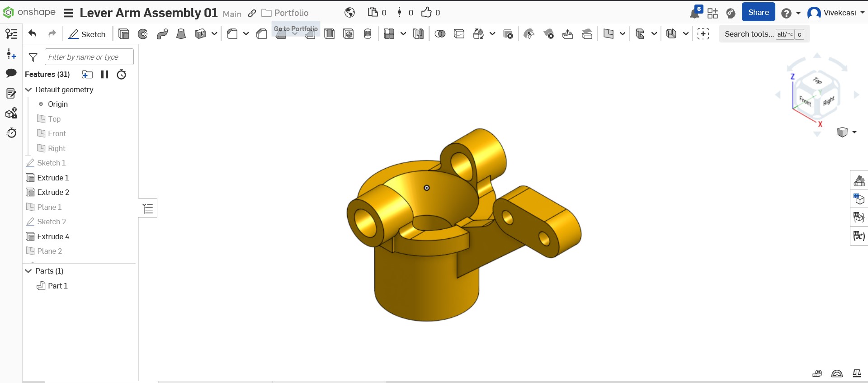868x383 pixels.
Task: Open the Transform tools dropdown arrow
Action: tap(492, 34)
